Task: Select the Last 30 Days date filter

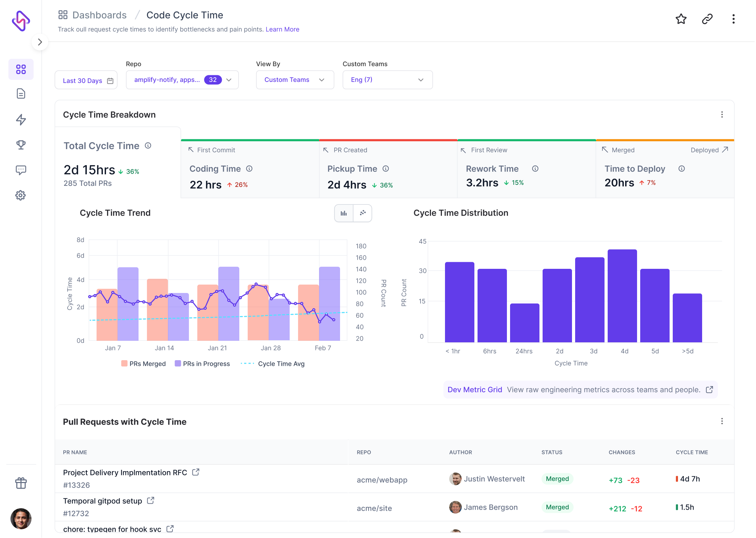Action: 87,80
